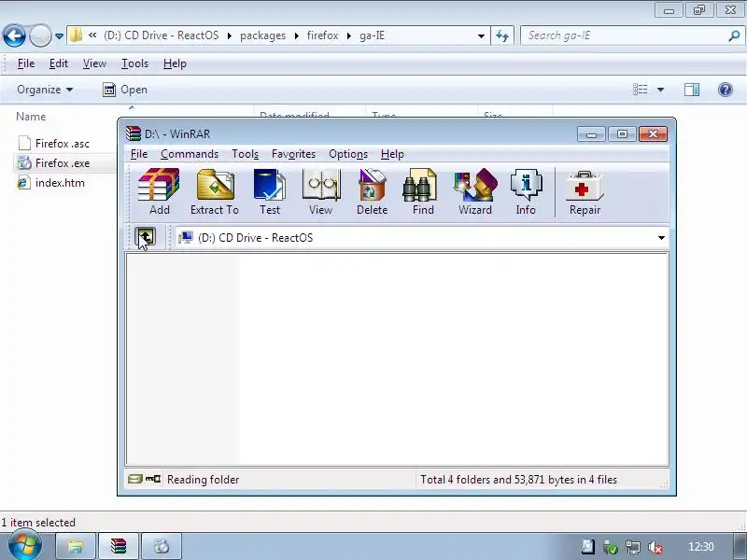Expand the view options dropdown arrow
The width and height of the screenshot is (747, 560).
pos(660,90)
